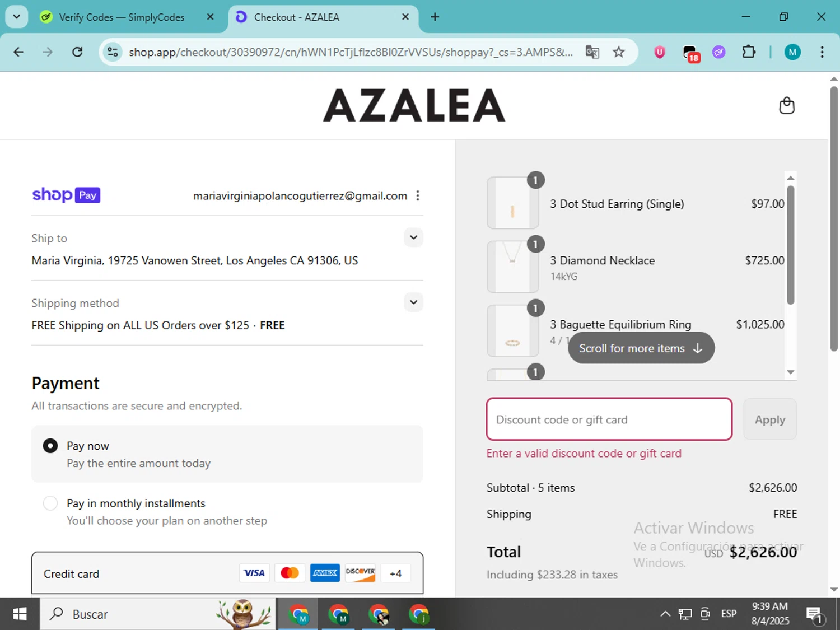
Task: Click the item list scrollbar thumb
Action: 791,245
